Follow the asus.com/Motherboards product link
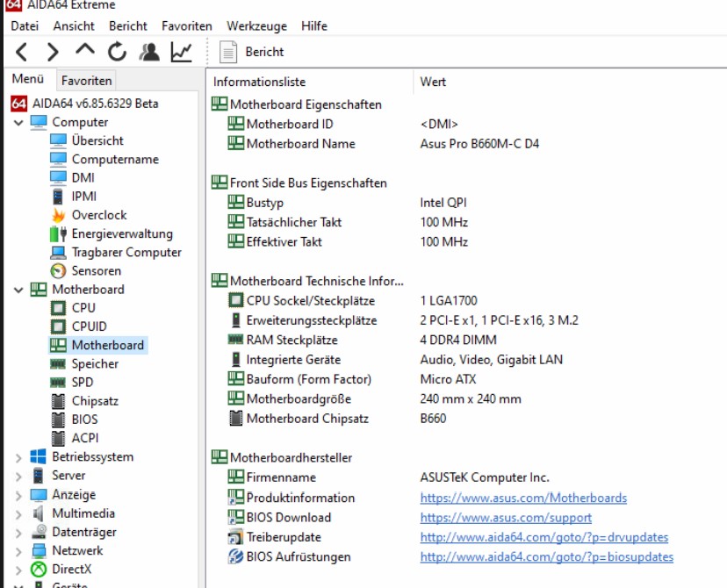The width and height of the screenshot is (727, 588). (x=523, y=498)
